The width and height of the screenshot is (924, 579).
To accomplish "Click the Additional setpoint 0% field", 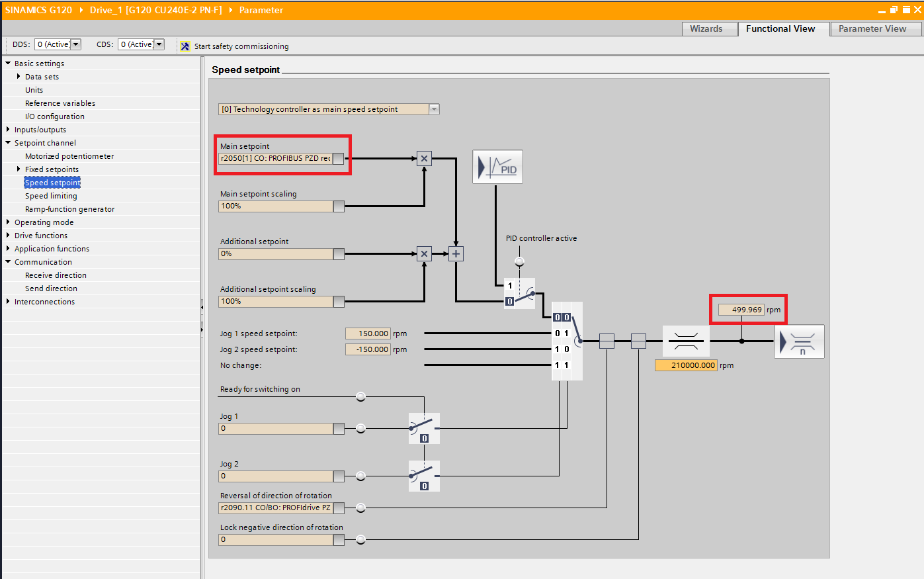I will coord(276,254).
